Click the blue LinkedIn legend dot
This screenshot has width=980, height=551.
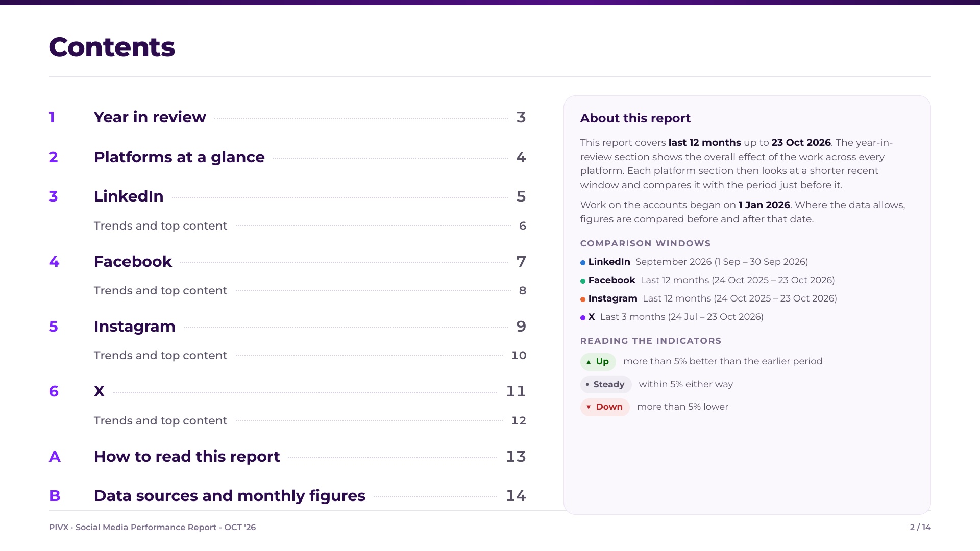[x=583, y=263]
